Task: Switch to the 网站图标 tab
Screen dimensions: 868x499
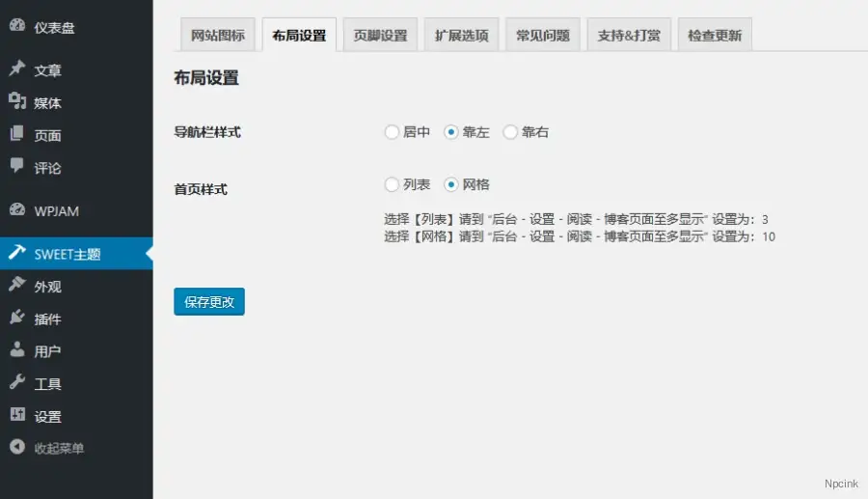Action: click(x=218, y=36)
